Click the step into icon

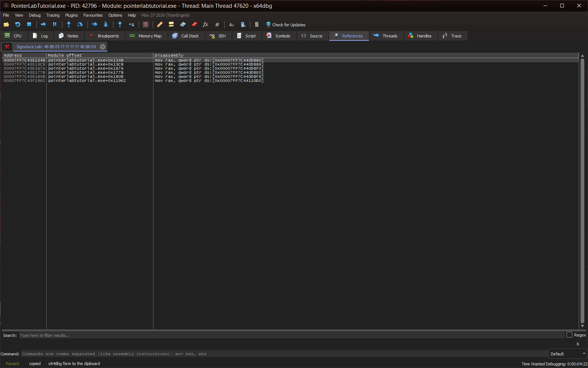click(x=69, y=24)
